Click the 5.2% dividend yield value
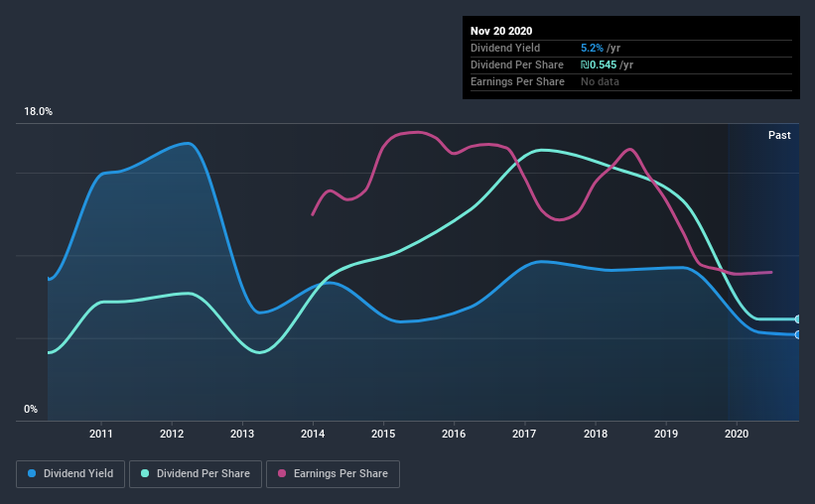The image size is (815, 504). click(x=592, y=48)
